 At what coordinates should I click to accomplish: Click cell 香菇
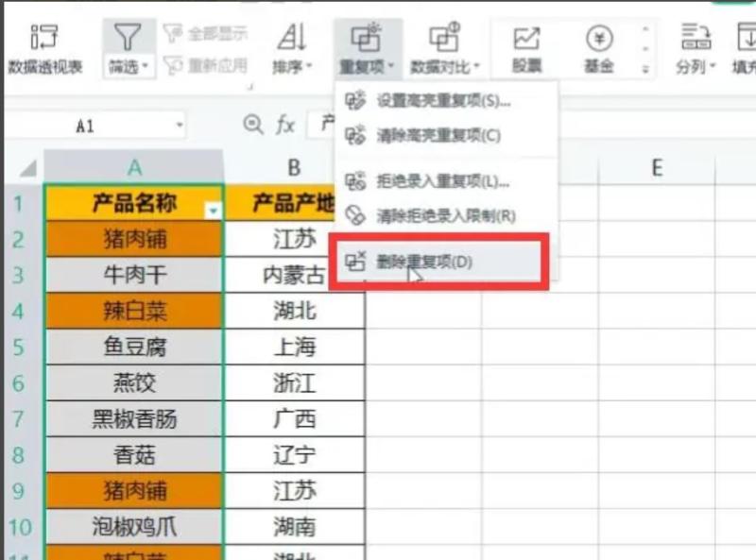[134, 455]
